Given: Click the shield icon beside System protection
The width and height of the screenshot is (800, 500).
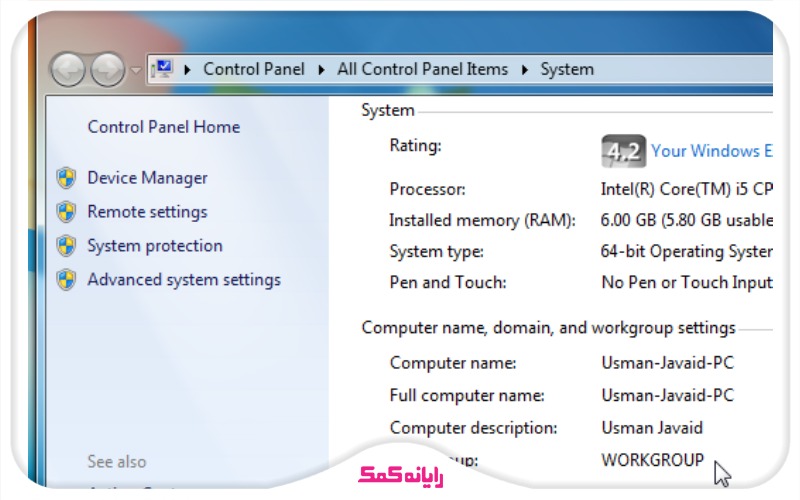Looking at the screenshot, I should click(x=66, y=246).
